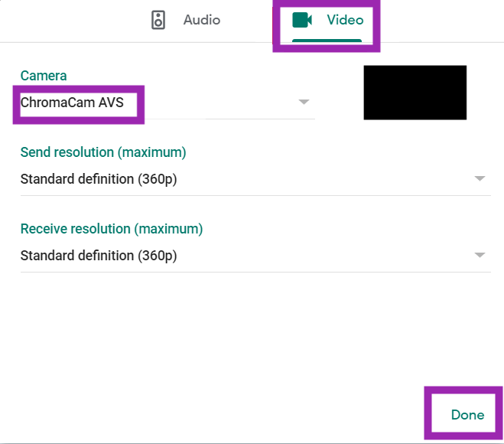
Task: Click the Receive resolution dropdown arrow
Action: [x=480, y=255]
